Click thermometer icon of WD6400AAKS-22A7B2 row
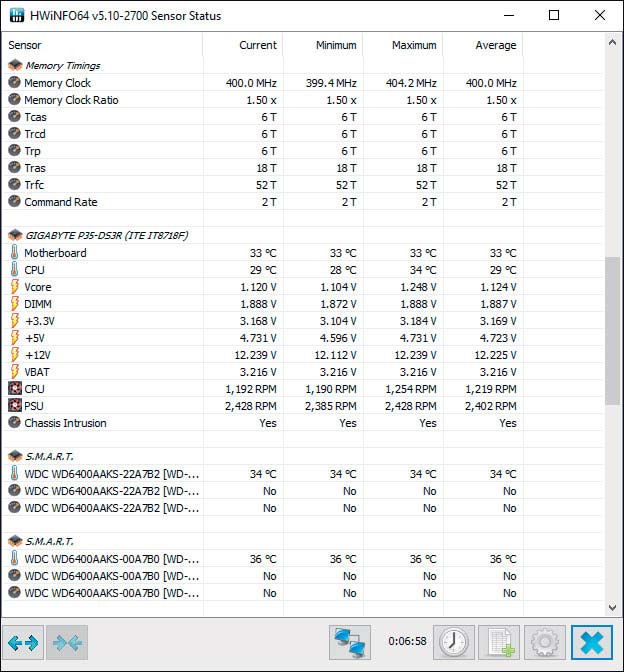Image resolution: width=624 pixels, height=672 pixels. click(x=15, y=474)
